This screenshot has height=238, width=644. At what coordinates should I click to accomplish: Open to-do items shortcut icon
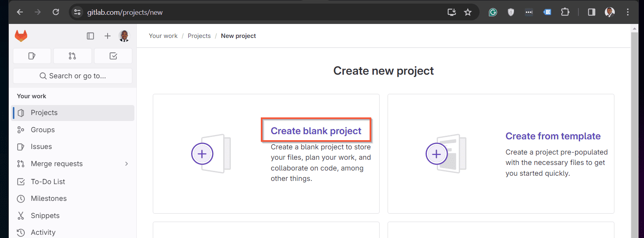point(113,56)
